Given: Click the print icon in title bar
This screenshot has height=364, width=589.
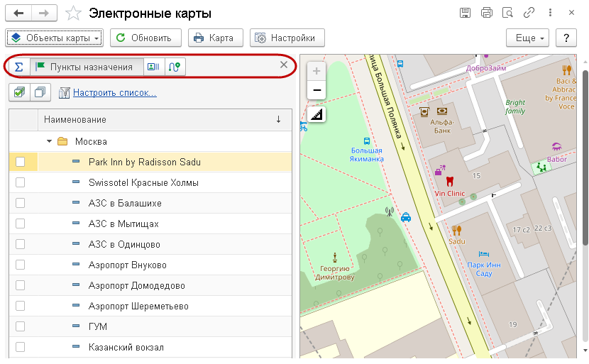Looking at the screenshot, I should pyautogui.click(x=486, y=13).
